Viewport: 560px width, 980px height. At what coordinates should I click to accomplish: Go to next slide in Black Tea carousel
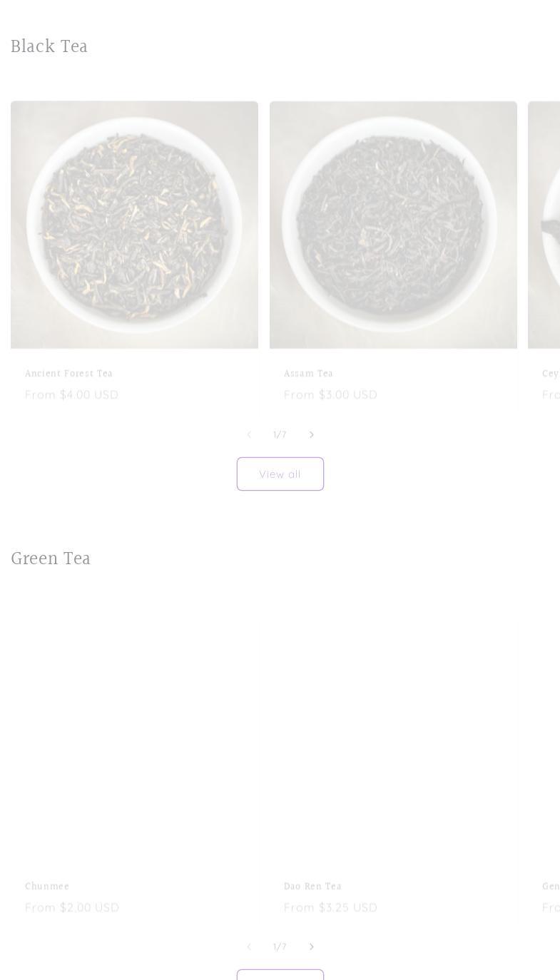pos(311,434)
